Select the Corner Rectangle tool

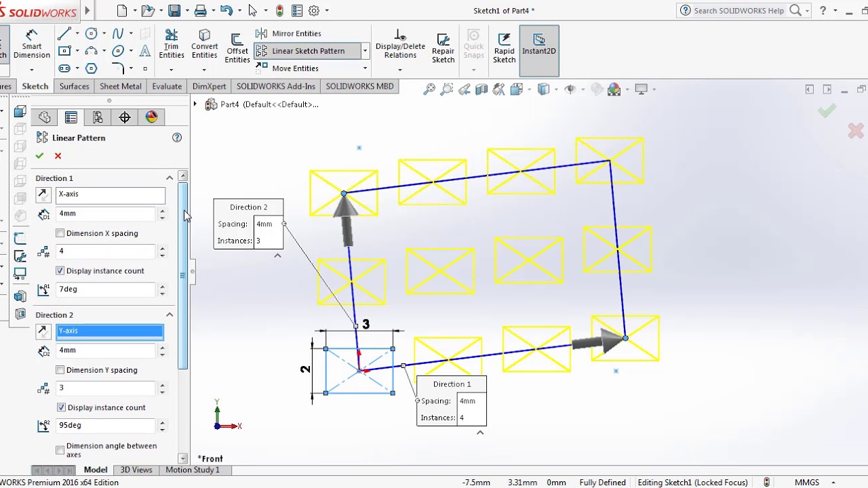click(x=64, y=51)
